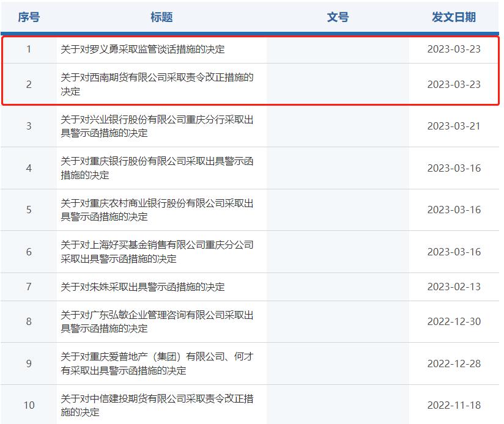
Task: Select row number 1 in the table
Action: pos(29,50)
